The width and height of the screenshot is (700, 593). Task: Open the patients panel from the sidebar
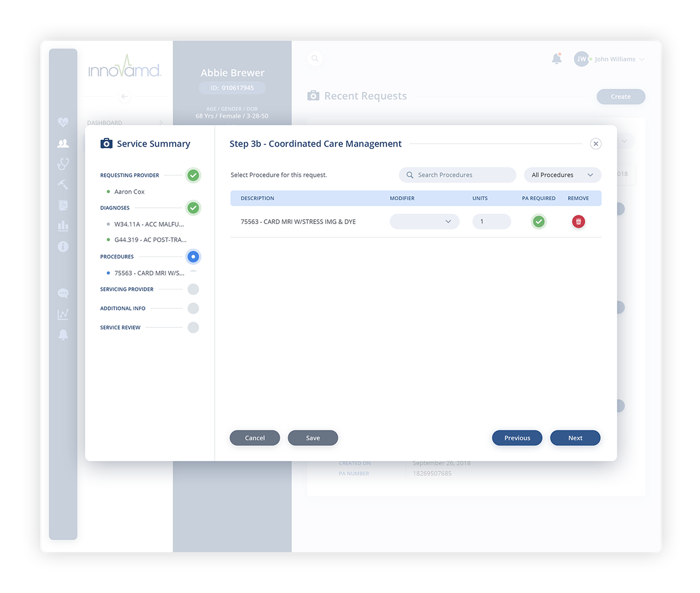pos(63,142)
